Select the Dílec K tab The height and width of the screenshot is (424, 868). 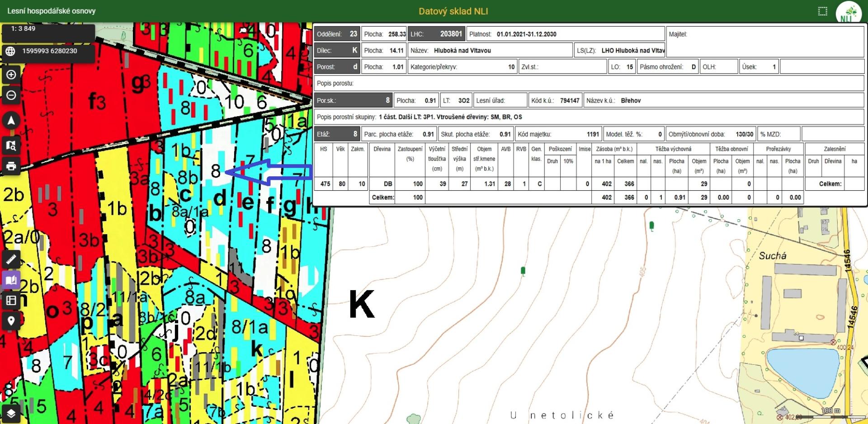point(337,51)
